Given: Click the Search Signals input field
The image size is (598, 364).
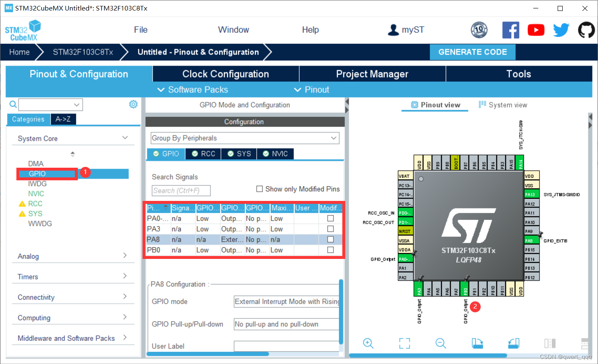Looking at the screenshot, I should (x=181, y=190).
